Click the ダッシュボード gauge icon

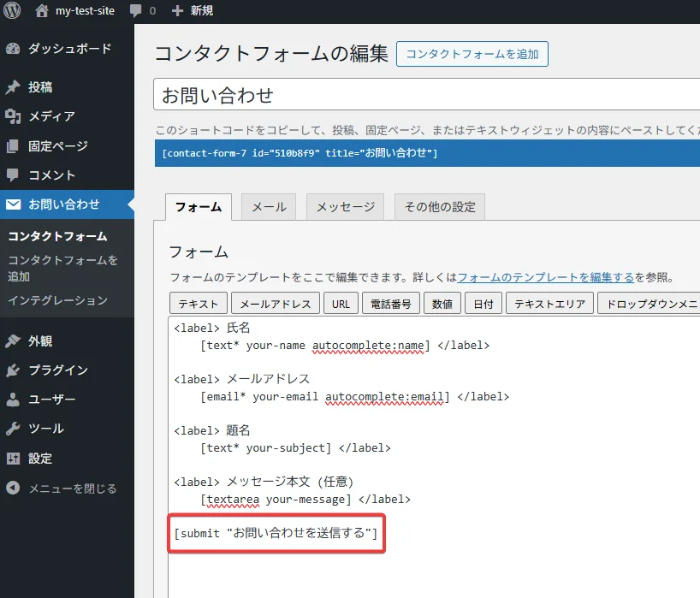pos(13,48)
